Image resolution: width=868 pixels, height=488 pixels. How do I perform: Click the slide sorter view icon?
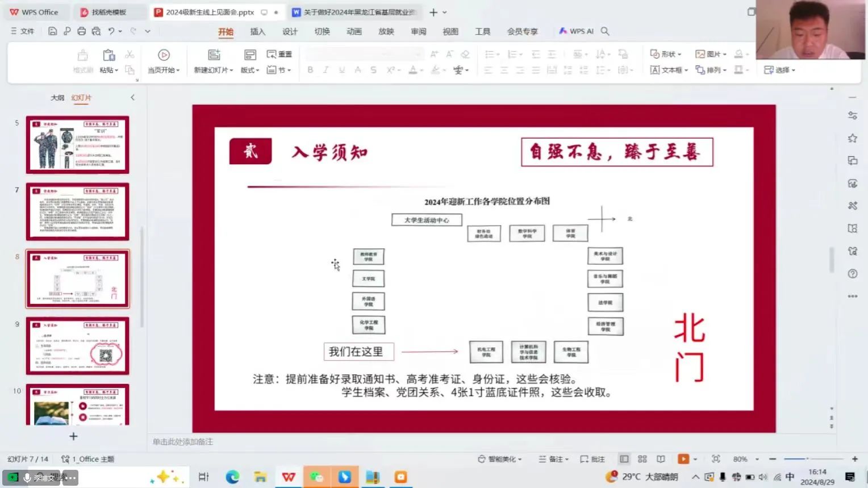point(642,459)
